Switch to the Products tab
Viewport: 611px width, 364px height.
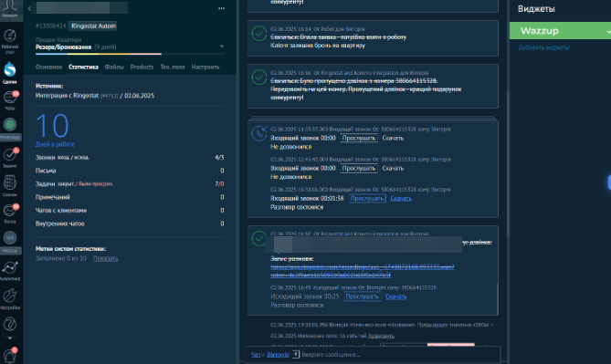[142, 67]
